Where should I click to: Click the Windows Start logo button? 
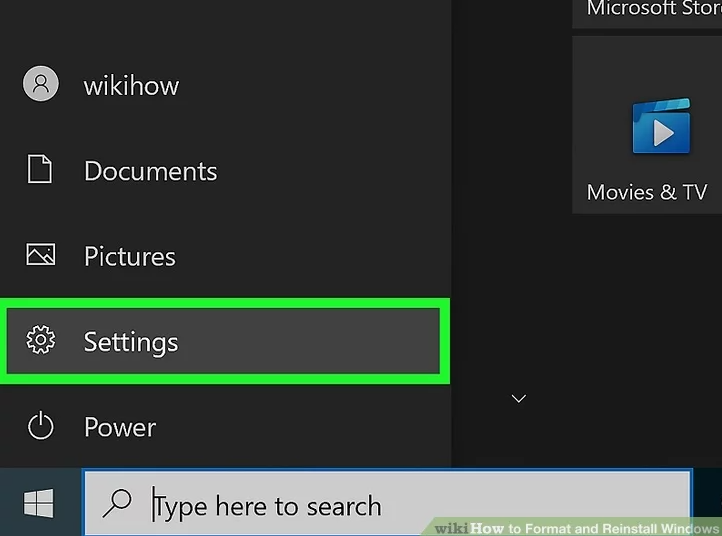click(x=39, y=504)
